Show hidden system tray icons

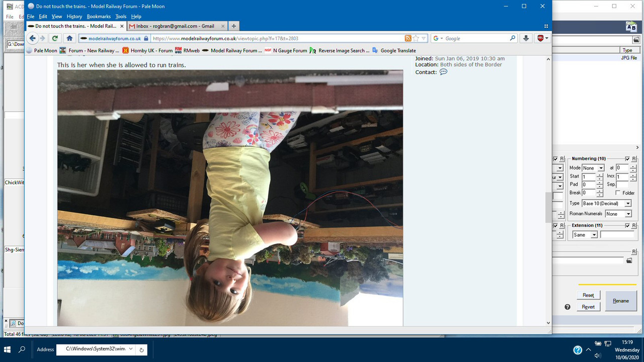tap(588, 349)
